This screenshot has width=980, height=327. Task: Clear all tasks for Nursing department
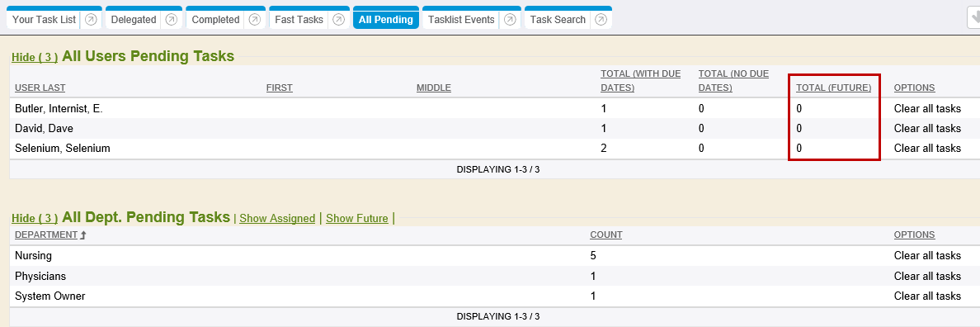pyautogui.click(x=927, y=256)
